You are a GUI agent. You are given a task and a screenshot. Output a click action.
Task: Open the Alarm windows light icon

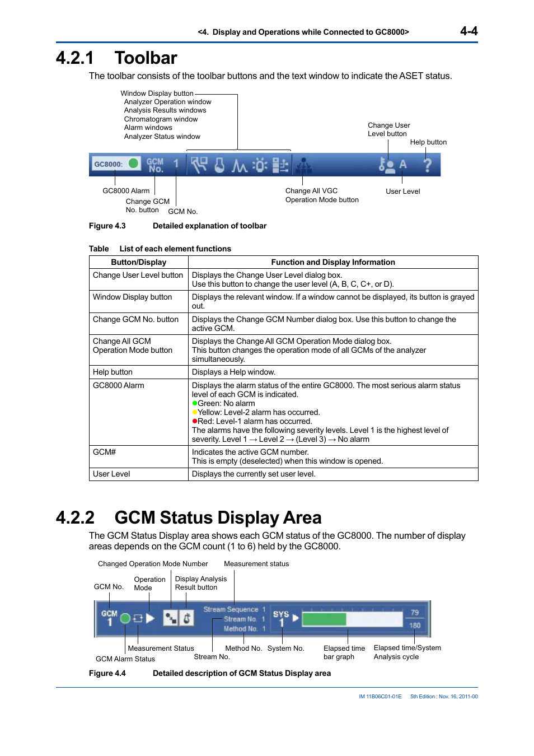click(x=260, y=165)
